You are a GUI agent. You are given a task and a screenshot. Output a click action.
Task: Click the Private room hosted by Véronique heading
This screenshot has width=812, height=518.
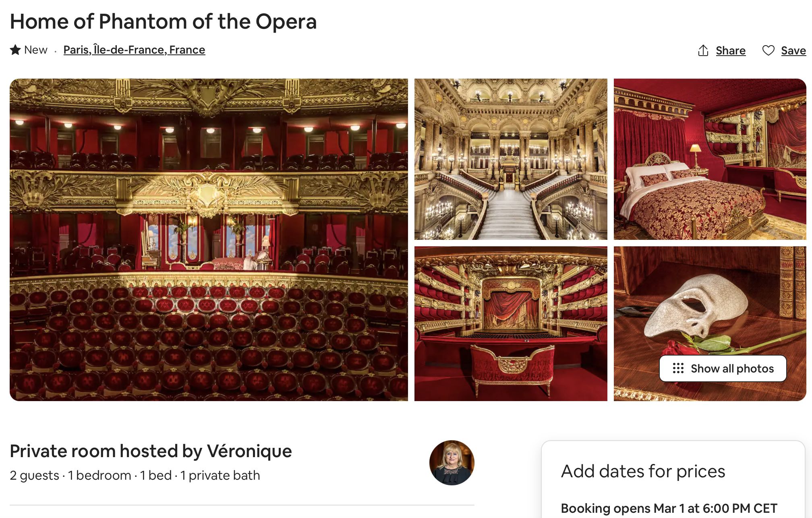151,451
